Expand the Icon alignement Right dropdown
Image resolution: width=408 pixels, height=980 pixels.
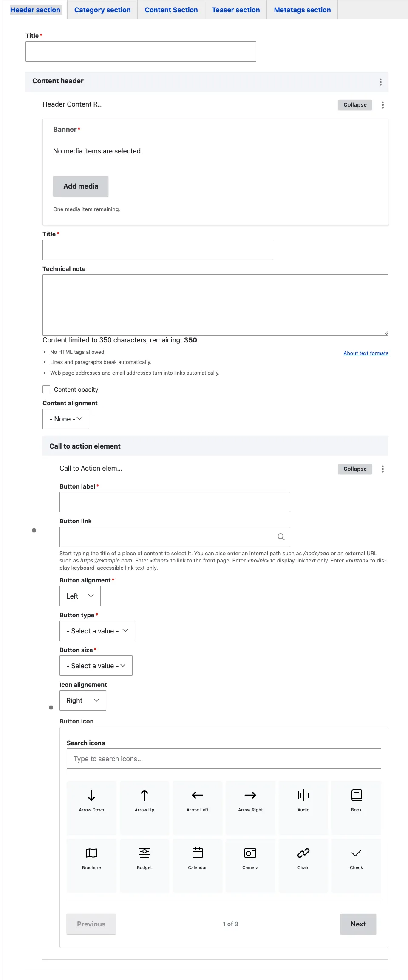point(83,700)
